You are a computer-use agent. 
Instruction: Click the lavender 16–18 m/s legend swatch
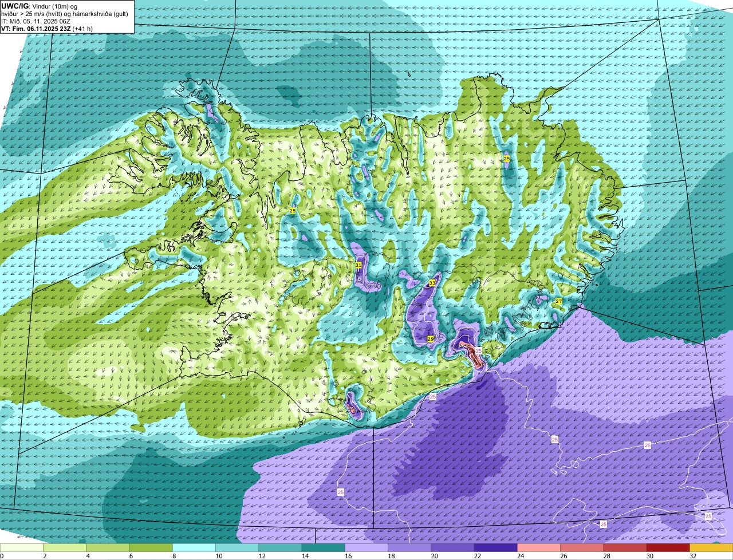click(366, 548)
